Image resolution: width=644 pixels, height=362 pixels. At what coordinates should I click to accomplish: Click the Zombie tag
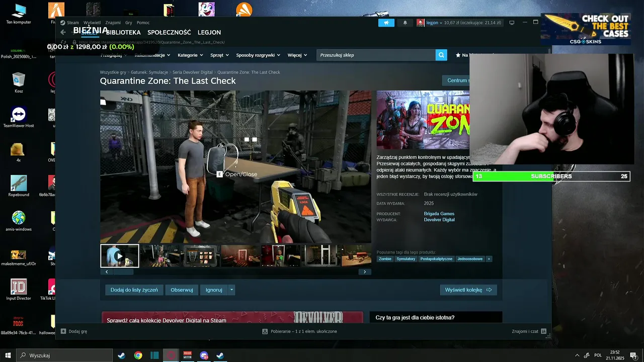pos(385,259)
